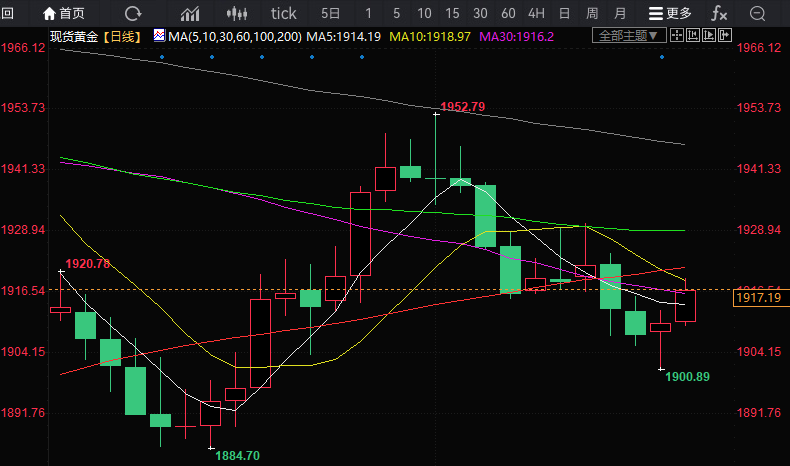Open the fx formula function icon
This screenshot has height=466, width=790.
(719, 13)
